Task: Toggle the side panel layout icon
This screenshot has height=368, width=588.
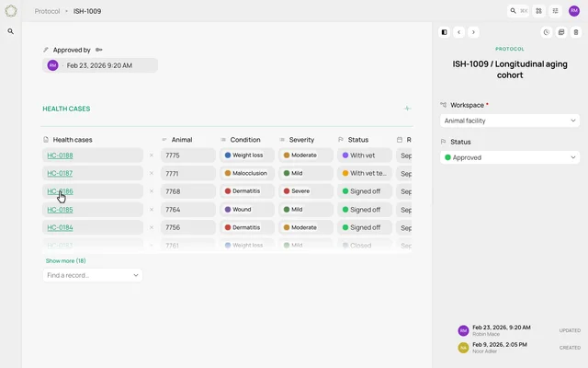Action: 445,32
